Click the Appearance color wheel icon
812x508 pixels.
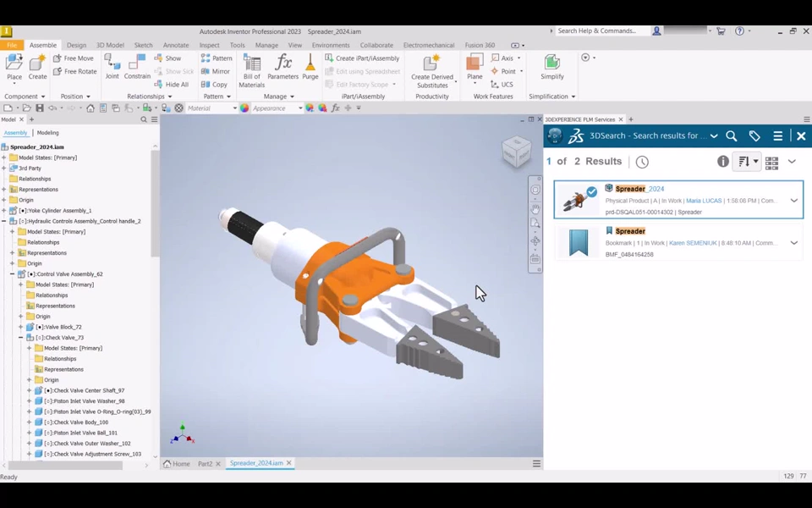244,108
